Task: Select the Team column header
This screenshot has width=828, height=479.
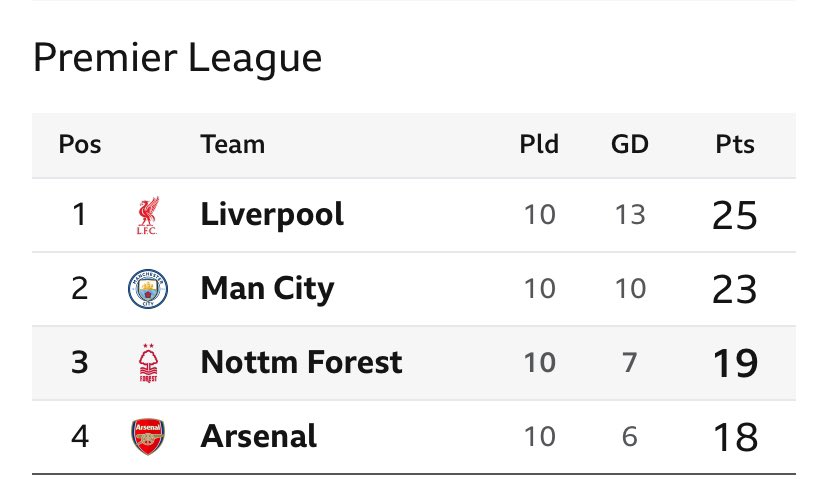Action: tap(232, 144)
